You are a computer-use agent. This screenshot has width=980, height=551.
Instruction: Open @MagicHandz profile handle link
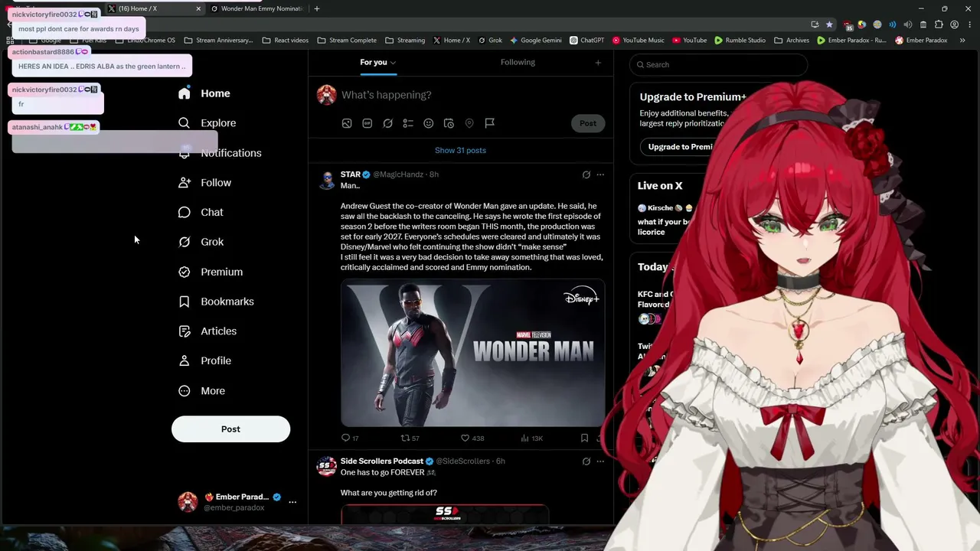398,174
